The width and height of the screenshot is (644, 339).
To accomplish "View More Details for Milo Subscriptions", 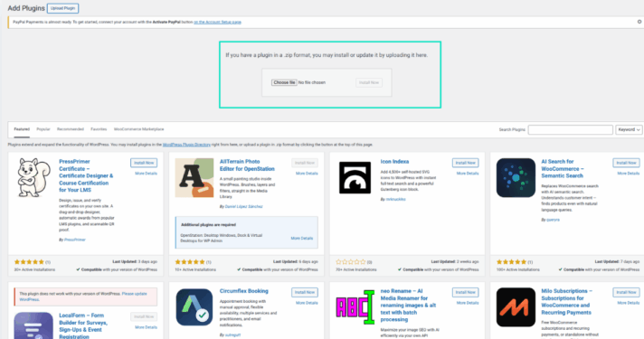I will [x=629, y=303].
